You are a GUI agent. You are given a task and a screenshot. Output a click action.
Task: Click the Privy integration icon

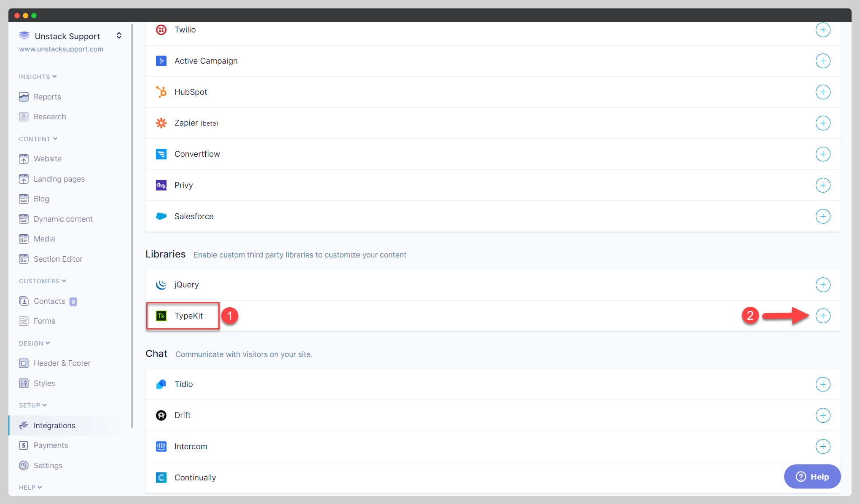(161, 185)
